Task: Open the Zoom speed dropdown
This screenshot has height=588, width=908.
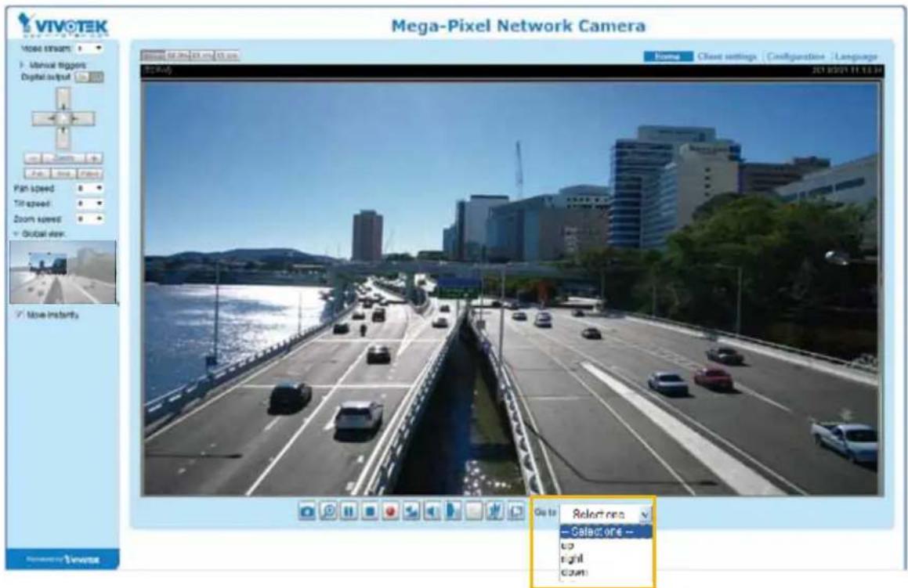Action: point(90,218)
